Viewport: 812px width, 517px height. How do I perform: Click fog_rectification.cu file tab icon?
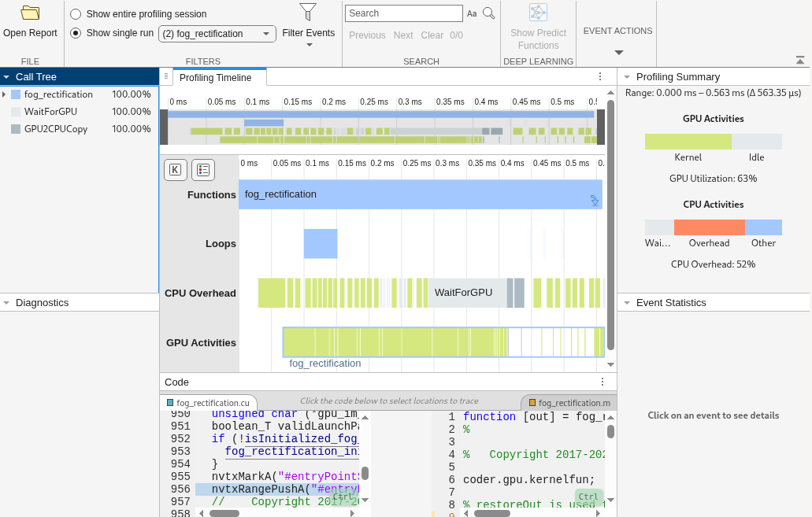pyautogui.click(x=170, y=403)
